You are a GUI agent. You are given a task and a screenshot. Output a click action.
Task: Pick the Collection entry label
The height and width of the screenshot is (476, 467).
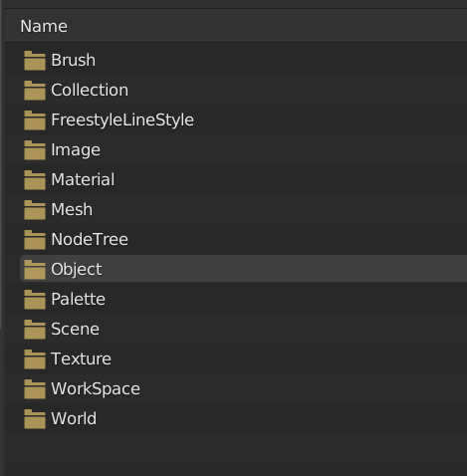[90, 90]
